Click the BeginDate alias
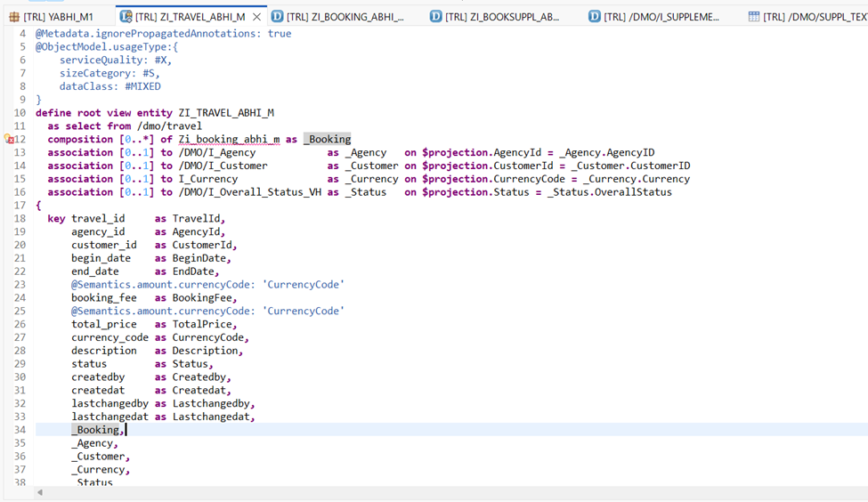Screen dimensions: 868x502 [199, 258]
